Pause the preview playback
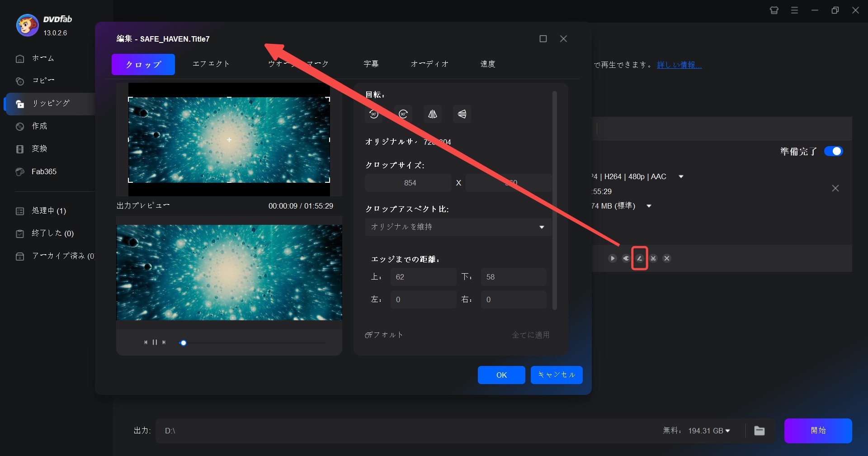Image resolution: width=868 pixels, height=456 pixels. click(x=155, y=342)
